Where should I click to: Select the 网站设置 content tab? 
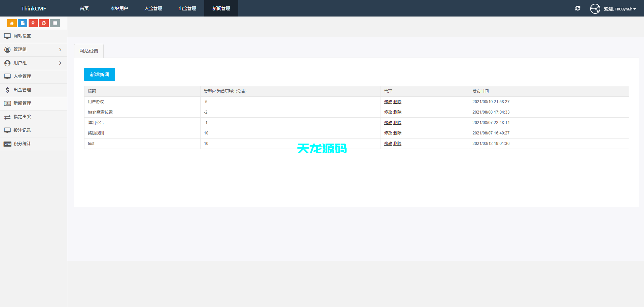(x=89, y=51)
